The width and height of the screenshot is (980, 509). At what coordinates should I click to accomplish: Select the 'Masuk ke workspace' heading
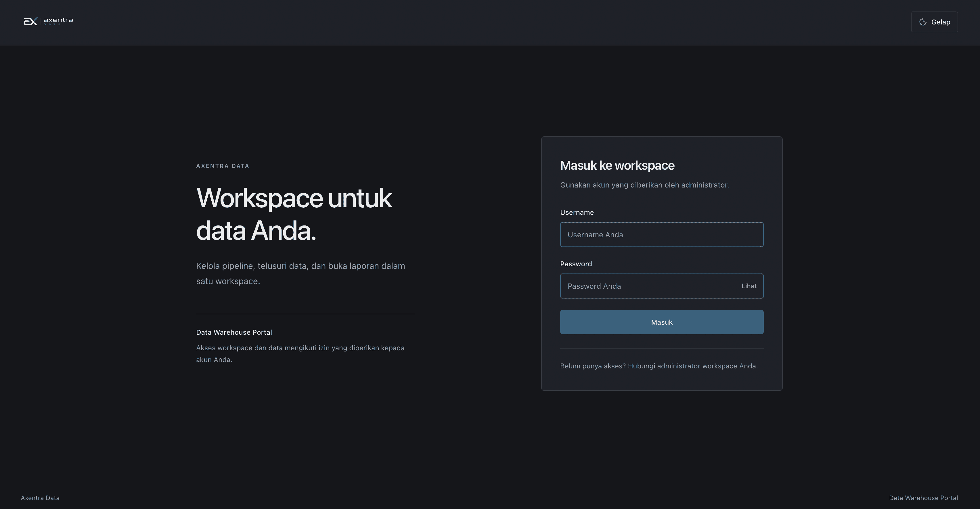[617, 165]
